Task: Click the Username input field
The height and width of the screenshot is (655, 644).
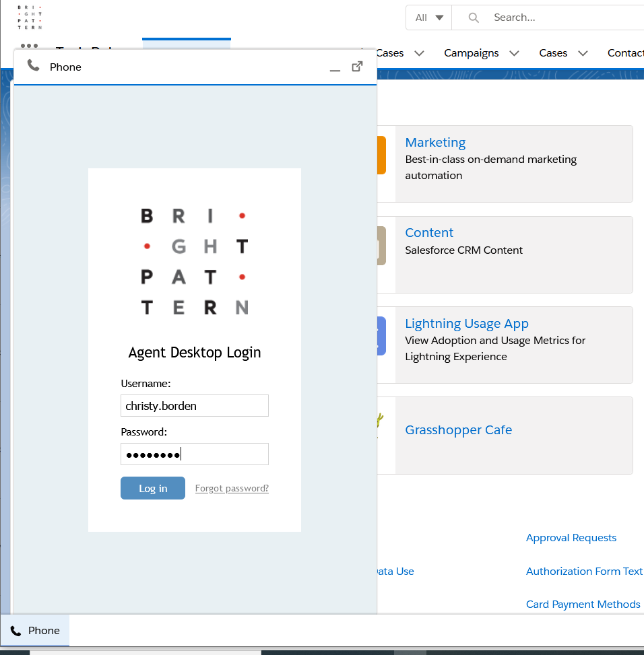Action: (195, 406)
